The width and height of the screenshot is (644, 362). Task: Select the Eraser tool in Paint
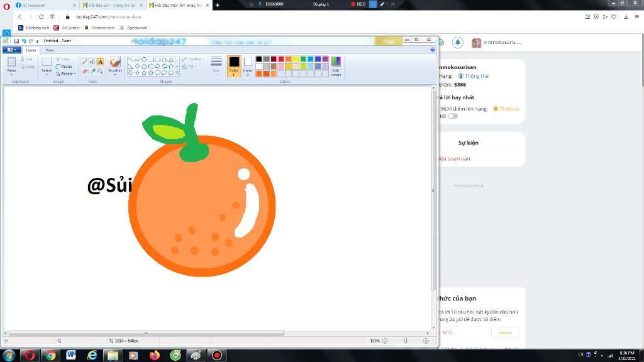click(85, 72)
